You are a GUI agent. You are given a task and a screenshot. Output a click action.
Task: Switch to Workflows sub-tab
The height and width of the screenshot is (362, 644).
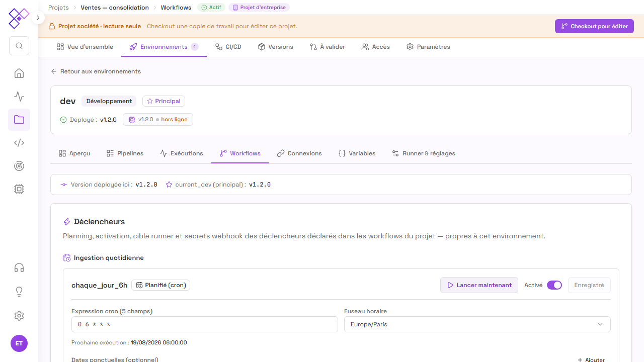[240, 153]
